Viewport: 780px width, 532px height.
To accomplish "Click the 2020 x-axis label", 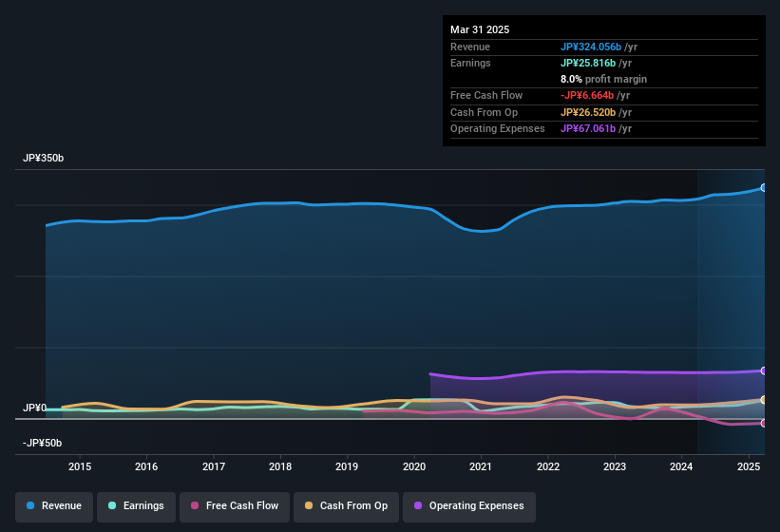I will (x=414, y=466).
